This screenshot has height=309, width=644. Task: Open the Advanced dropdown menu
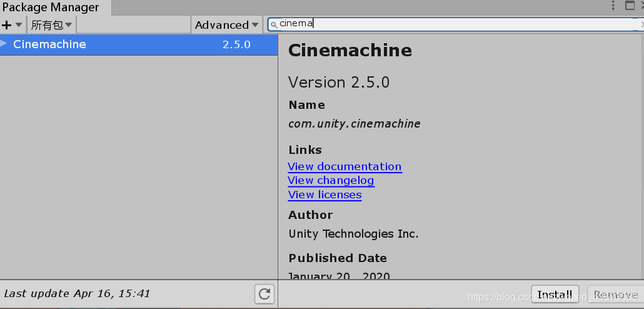click(227, 25)
